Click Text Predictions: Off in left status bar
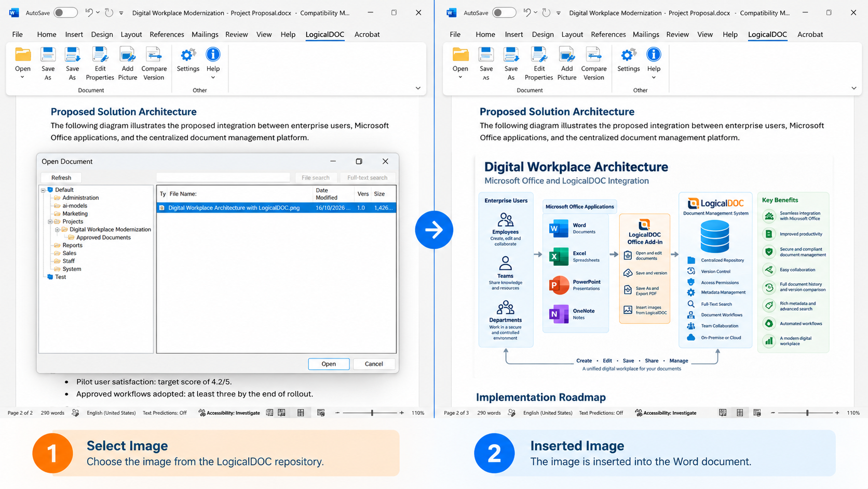The image size is (868, 489). tap(165, 413)
